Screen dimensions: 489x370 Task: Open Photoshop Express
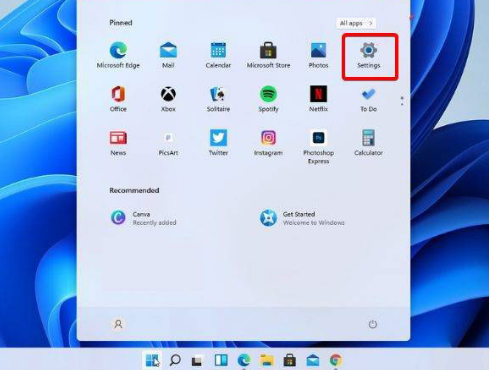[318, 147]
